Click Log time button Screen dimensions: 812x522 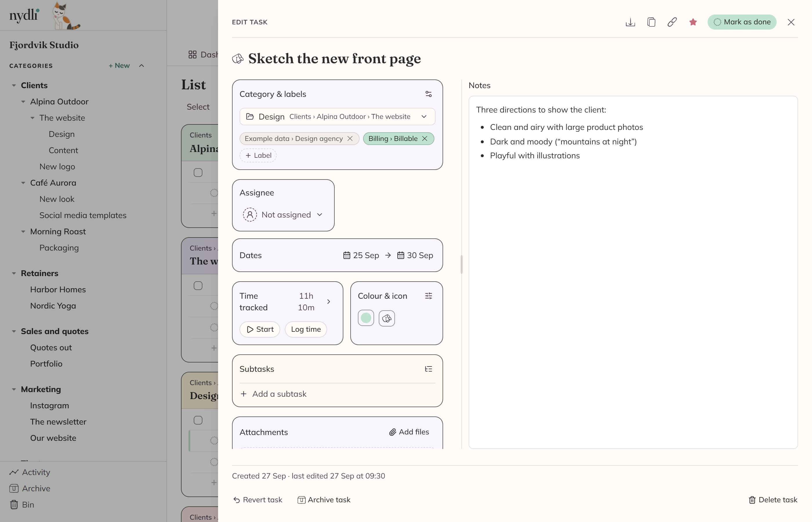(x=306, y=329)
